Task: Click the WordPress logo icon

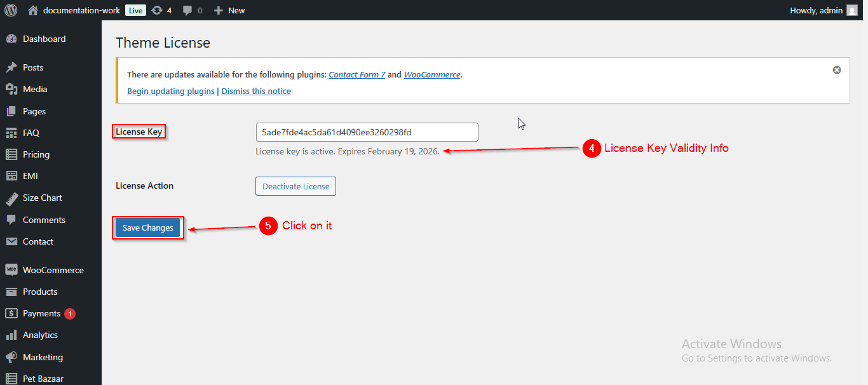Action: [x=11, y=10]
